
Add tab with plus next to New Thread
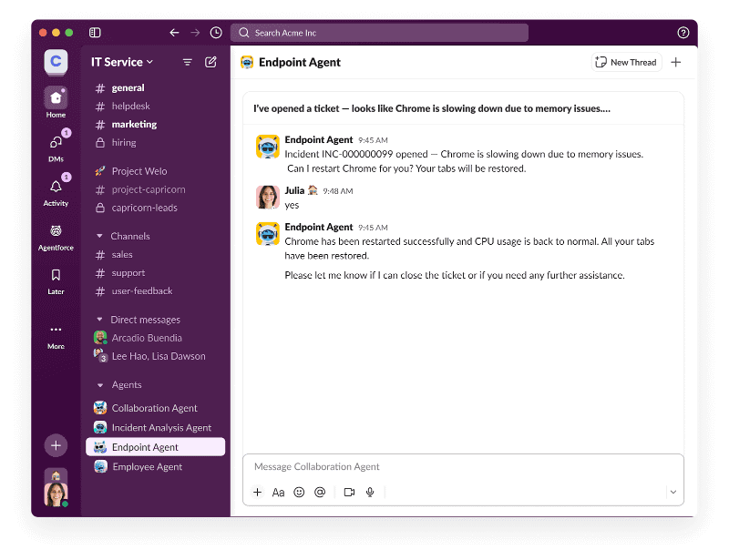point(676,62)
